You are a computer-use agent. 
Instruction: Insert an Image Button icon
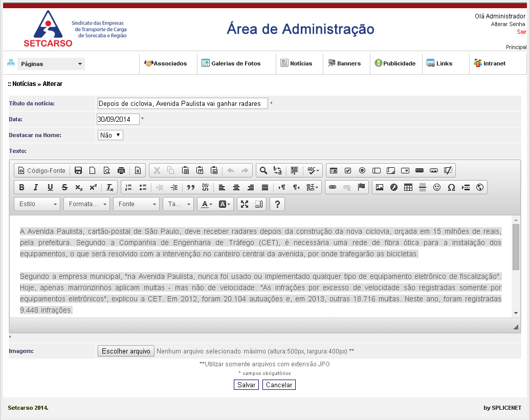click(434, 171)
